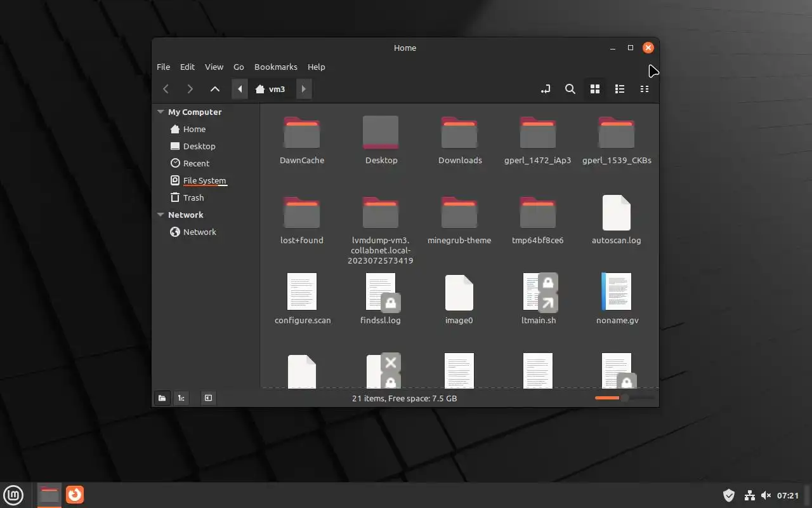The image size is (812, 508).
Task: Select the Downloads folder
Action: 460,141
